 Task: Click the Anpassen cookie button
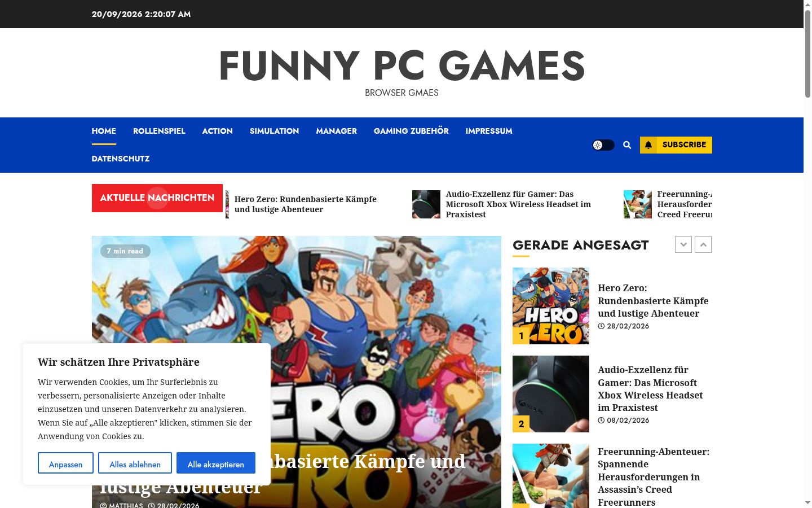[65, 463]
